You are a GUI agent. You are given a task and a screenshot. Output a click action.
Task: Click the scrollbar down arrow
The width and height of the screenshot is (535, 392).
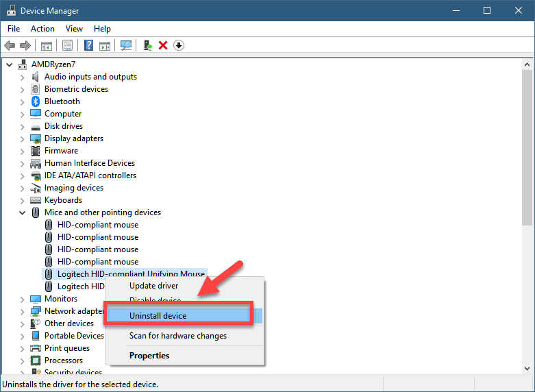[527, 369]
